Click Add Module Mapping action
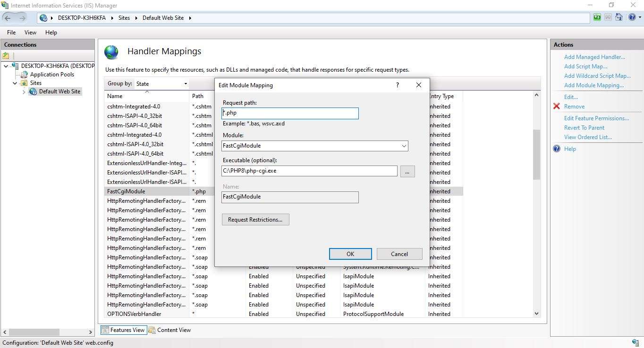Screen dimensions: 644x348 [x=594, y=85]
